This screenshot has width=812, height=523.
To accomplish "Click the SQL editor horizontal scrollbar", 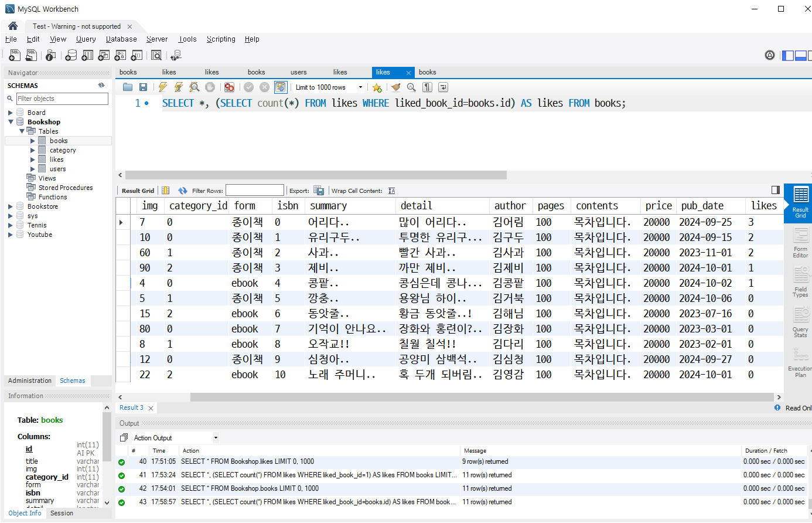I will [316, 175].
